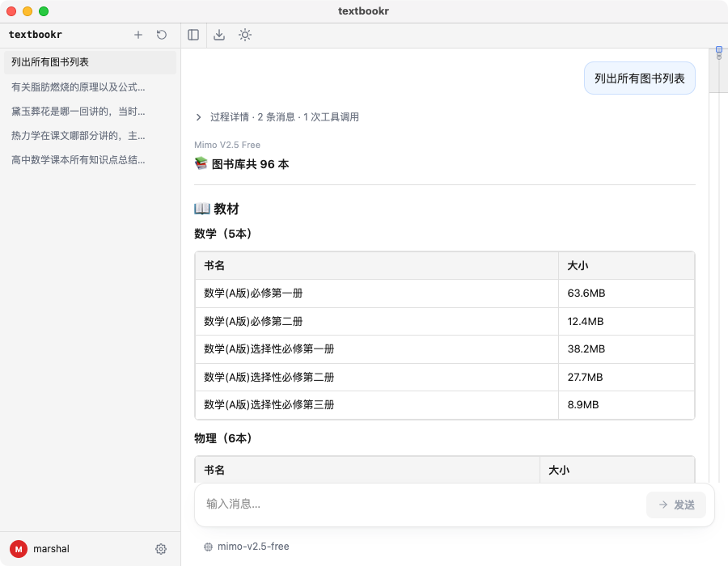This screenshot has height=566, width=728.
Task: Click the 物理（6本）subheading
Action: 223,438
